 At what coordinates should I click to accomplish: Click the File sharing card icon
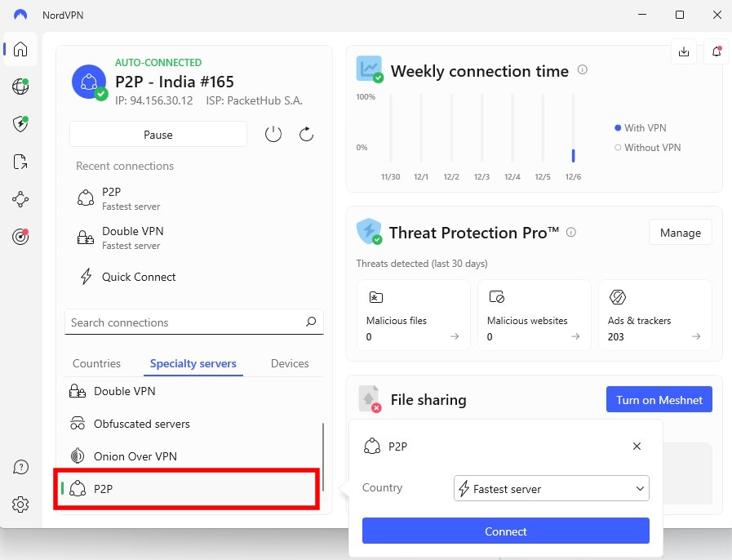coord(370,399)
